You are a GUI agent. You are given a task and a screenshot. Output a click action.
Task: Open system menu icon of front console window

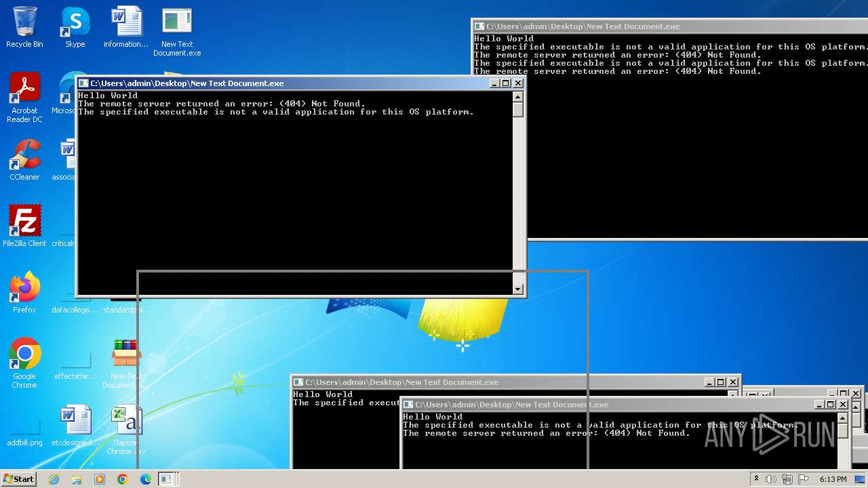tap(83, 83)
